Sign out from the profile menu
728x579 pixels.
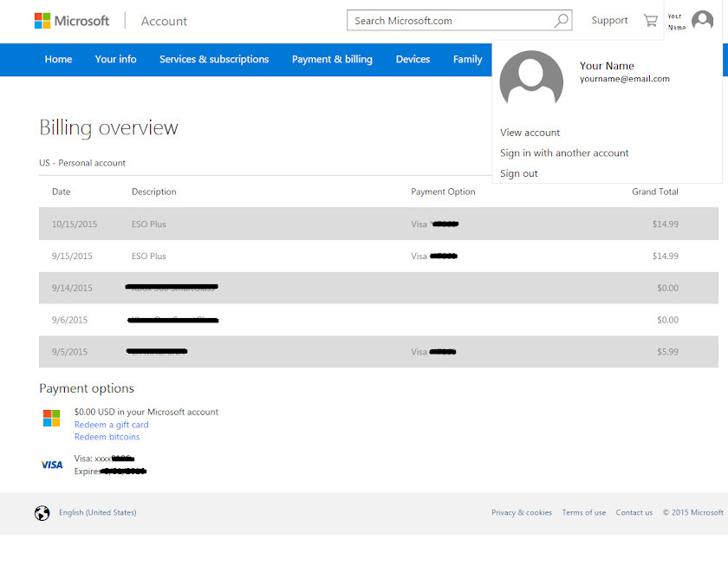[x=519, y=174]
